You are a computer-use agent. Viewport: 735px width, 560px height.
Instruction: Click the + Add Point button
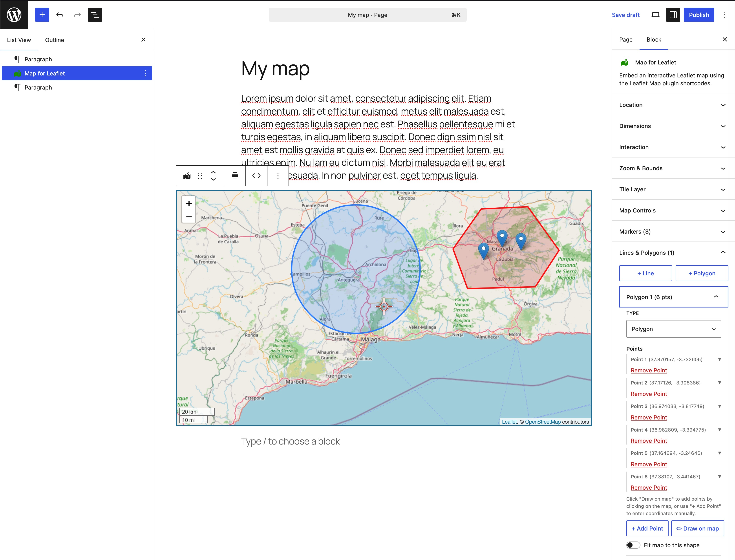[647, 528]
